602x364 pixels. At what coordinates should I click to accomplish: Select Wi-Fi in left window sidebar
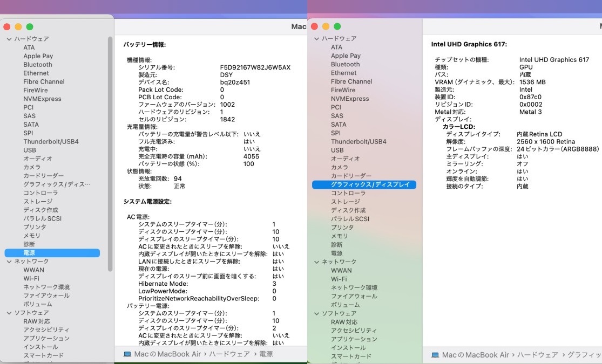(x=31, y=278)
